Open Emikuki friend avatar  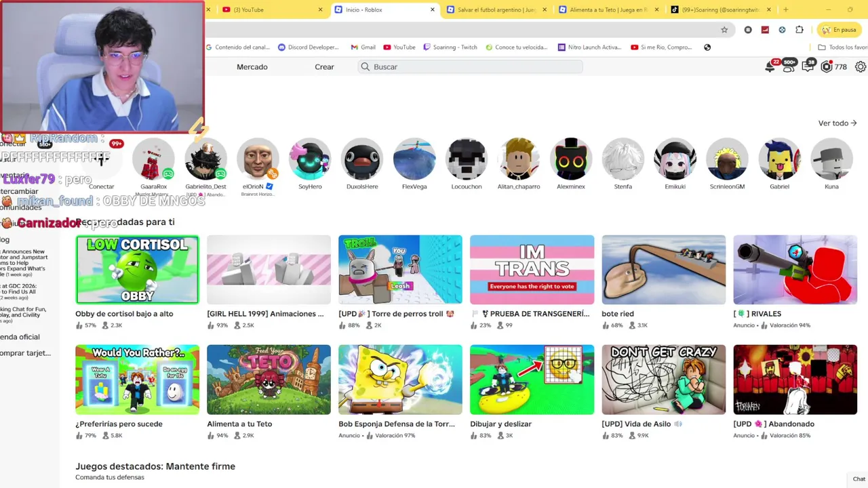click(675, 160)
